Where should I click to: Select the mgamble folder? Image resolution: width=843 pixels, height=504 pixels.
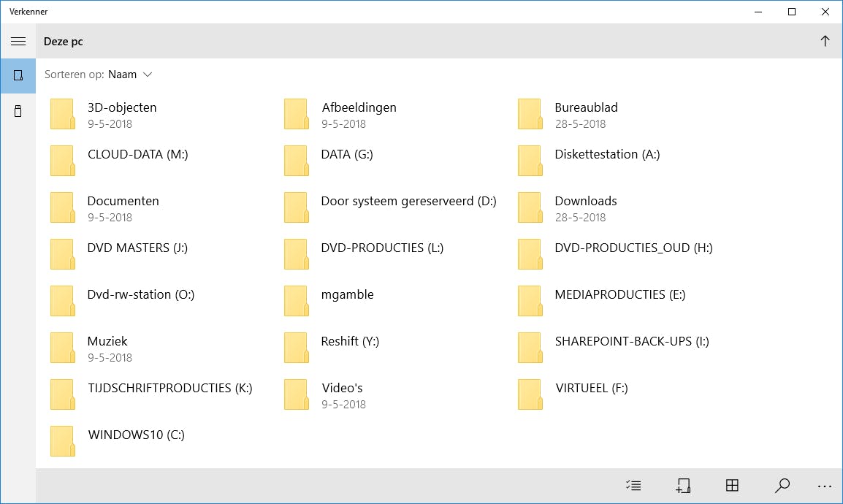click(x=347, y=294)
